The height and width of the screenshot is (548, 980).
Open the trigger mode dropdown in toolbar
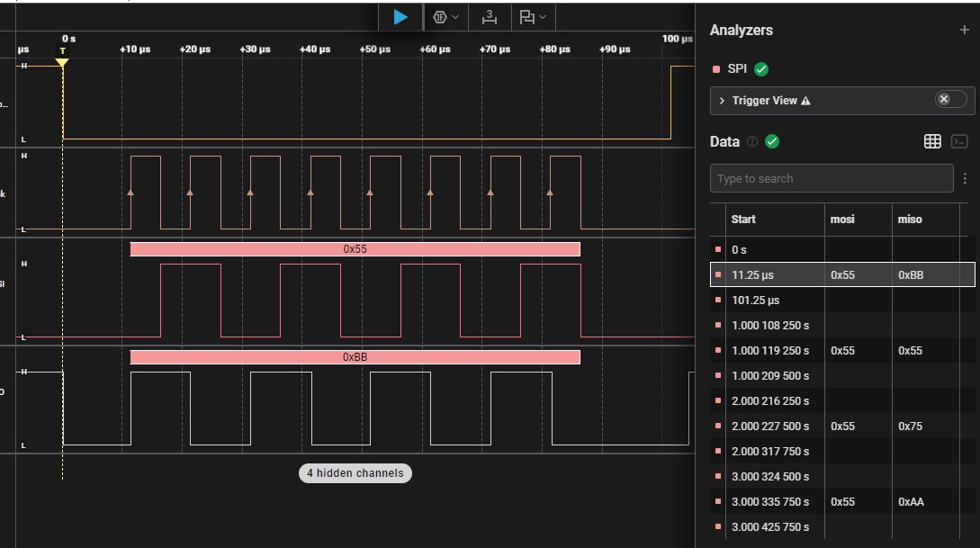click(x=446, y=17)
